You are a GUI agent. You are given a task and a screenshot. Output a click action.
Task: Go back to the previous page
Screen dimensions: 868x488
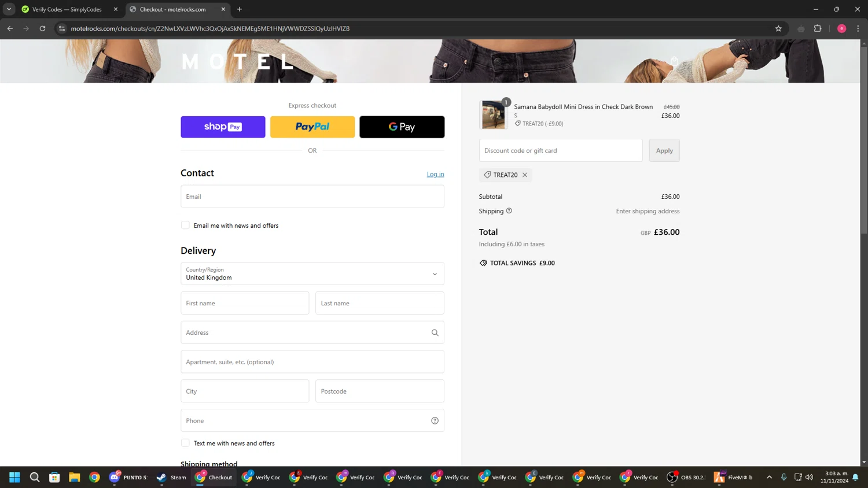coord(10,28)
